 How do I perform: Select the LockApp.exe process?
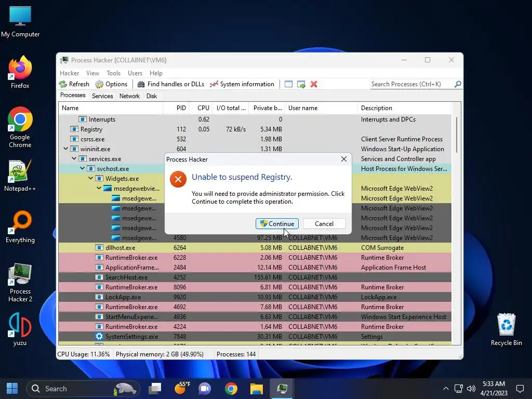[x=255, y=297]
